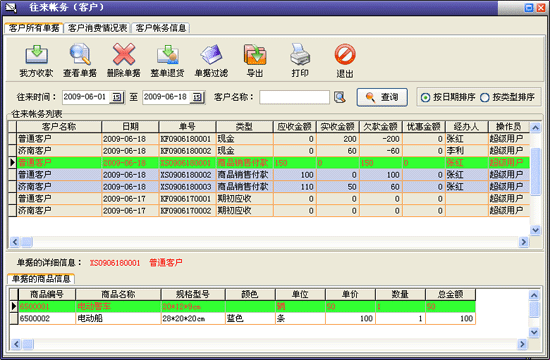The width and height of the screenshot is (550, 360).
Task: Select 按日期排序 radio button
Action: [425, 98]
